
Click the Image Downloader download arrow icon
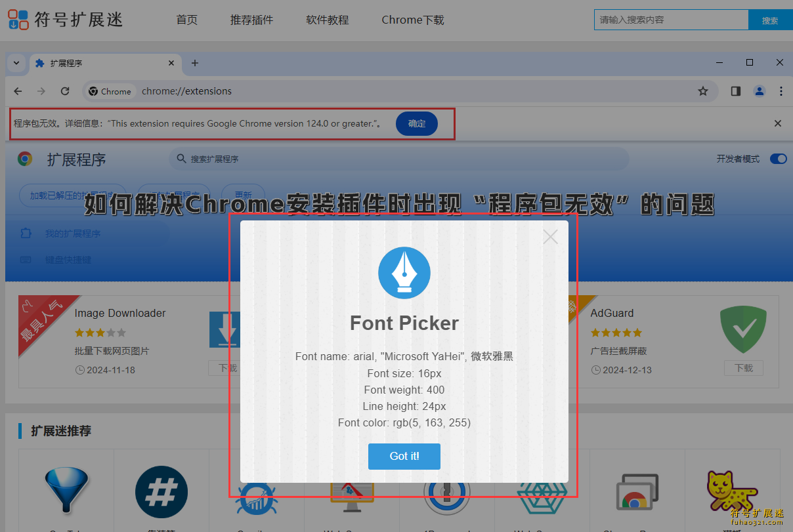pos(225,329)
